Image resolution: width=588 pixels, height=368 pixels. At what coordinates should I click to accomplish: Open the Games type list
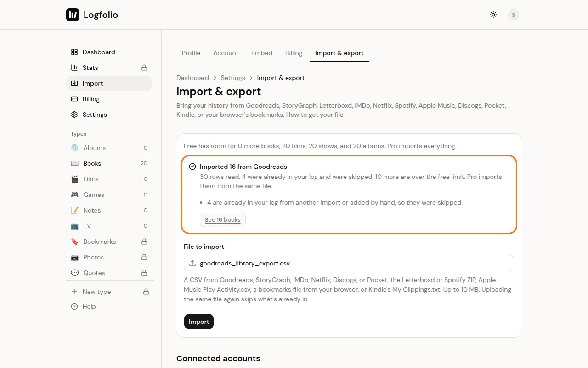109,195
